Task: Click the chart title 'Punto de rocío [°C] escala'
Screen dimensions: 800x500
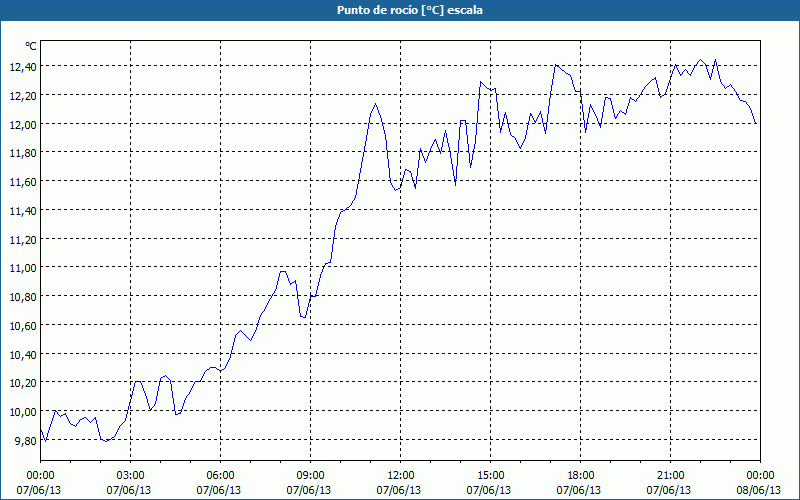Action: [x=410, y=10]
